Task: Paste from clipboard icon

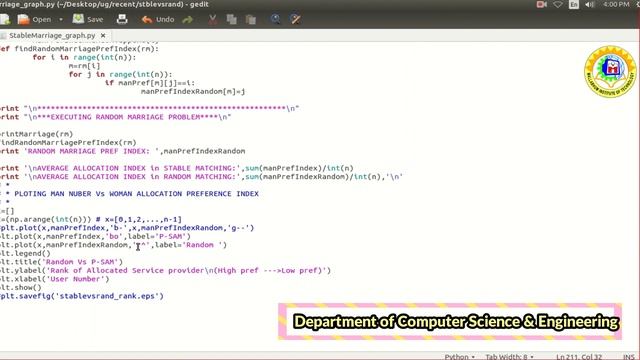Action: click(251, 19)
